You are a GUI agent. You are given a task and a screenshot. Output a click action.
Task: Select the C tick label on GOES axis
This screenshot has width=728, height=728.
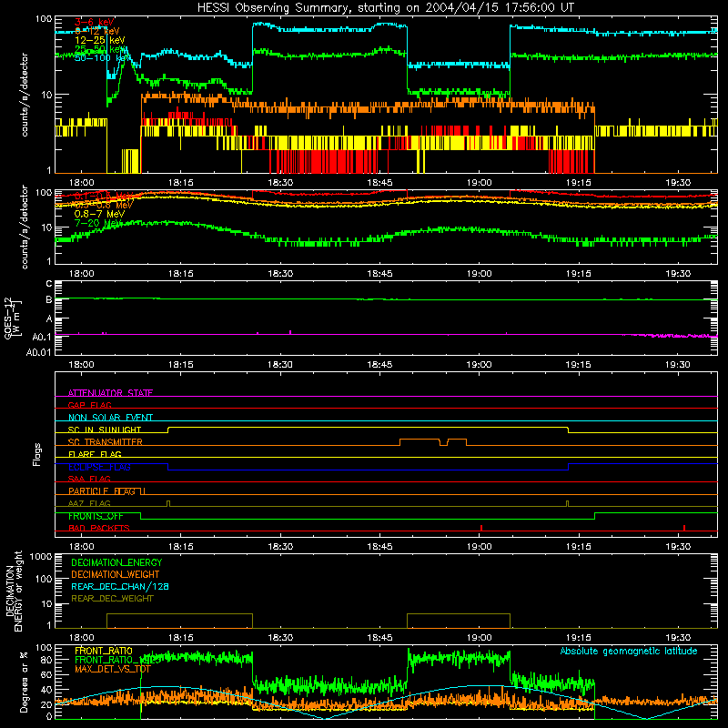click(x=48, y=284)
